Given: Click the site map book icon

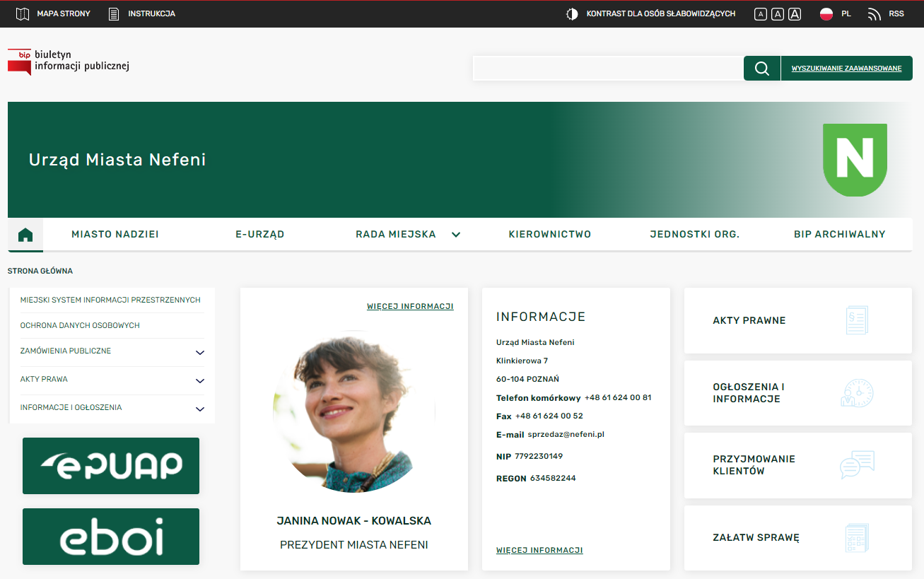Looking at the screenshot, I should pyautogui.click(x=23, y=13).
